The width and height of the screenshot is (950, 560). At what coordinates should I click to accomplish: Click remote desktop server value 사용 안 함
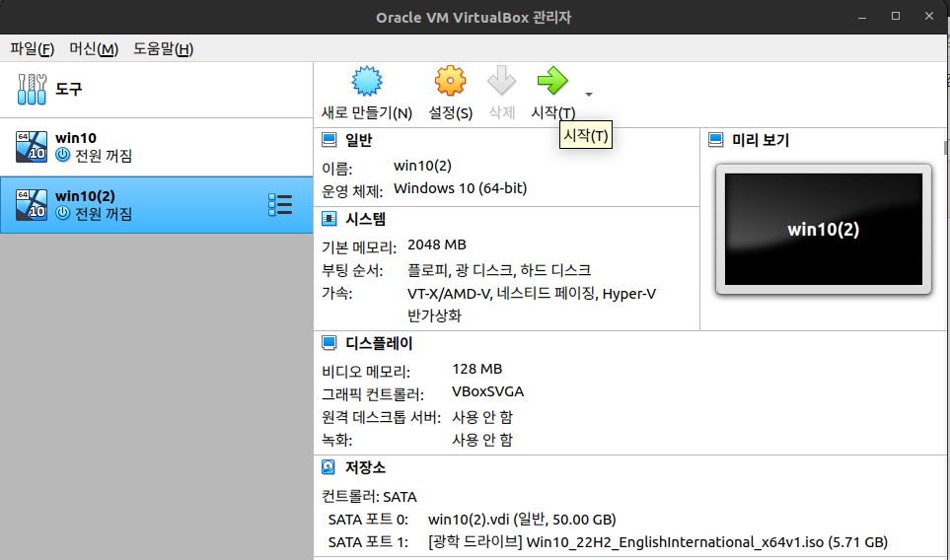coord(482,416)
